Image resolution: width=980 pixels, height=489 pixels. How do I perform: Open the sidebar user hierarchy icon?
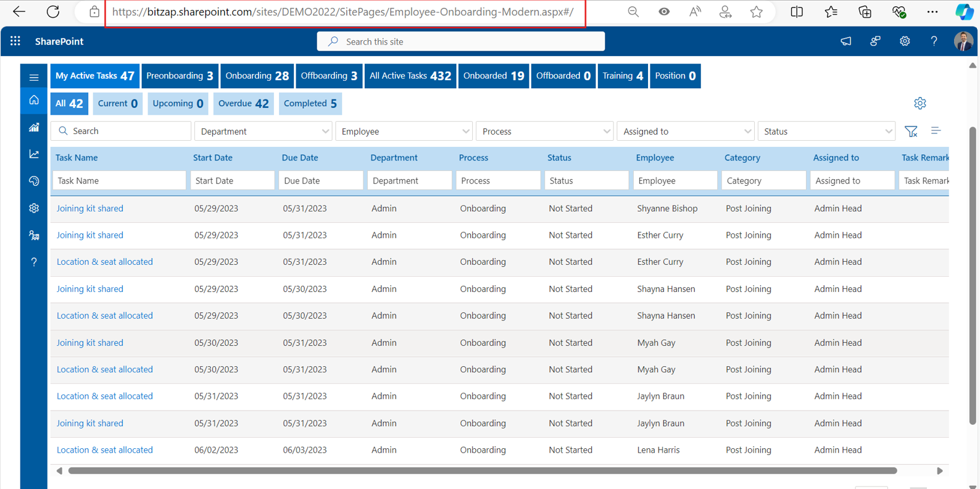pyautogui.click(x=34, y=235)
